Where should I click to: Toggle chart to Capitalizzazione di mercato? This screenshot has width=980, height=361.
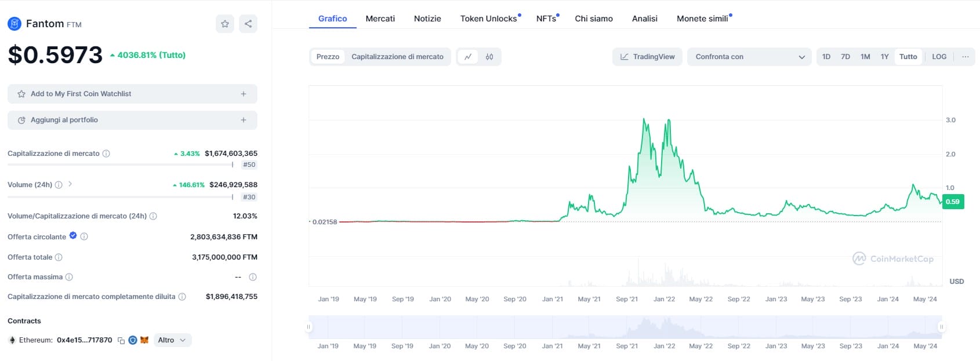tap(397, 57)
